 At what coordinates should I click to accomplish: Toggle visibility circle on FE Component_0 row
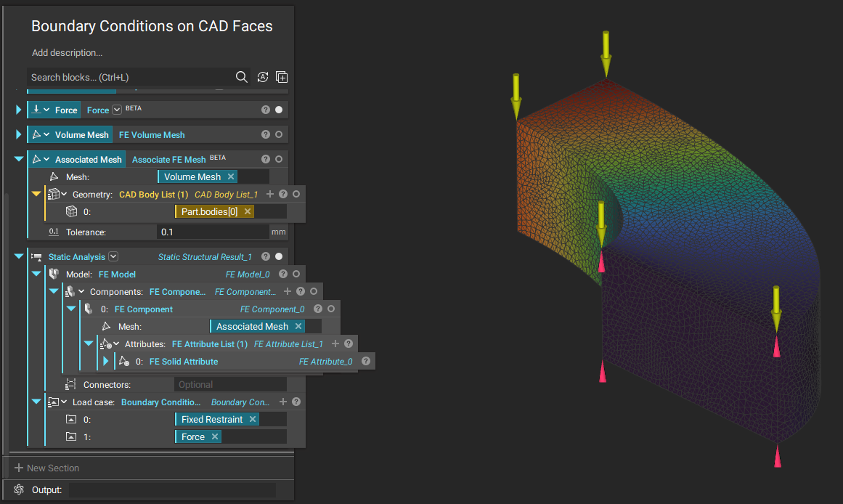(x=331, y=309)
